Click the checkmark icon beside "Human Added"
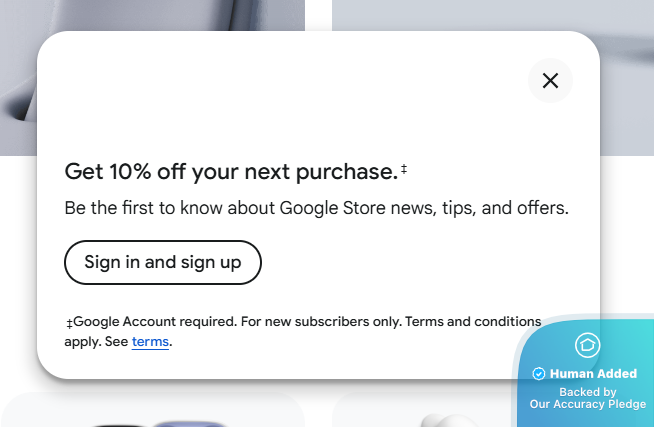654x427 pixels. click(x=539, y=374)
